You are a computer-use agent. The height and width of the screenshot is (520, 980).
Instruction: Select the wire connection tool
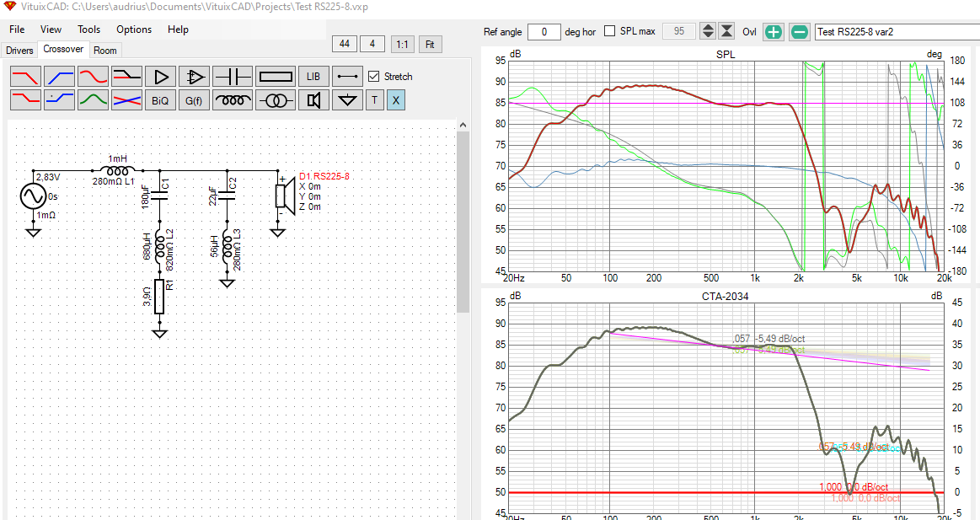pyautogui.click(x=347, y=77)
